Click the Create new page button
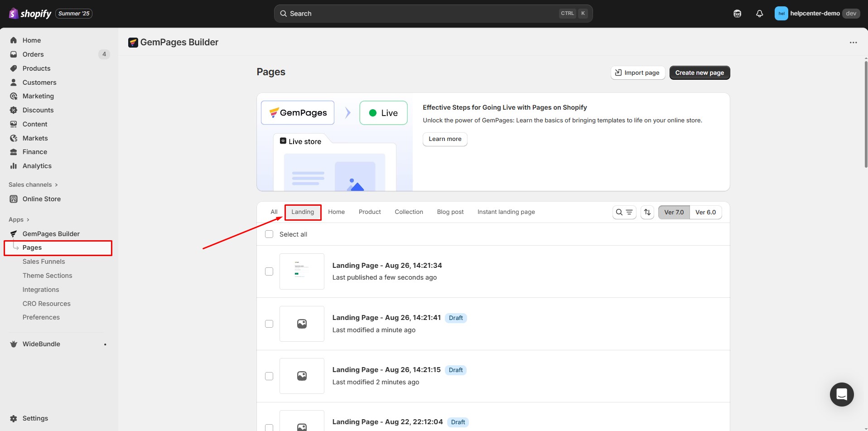Viewport: 868px width, 431px height. tap(699, 73)
